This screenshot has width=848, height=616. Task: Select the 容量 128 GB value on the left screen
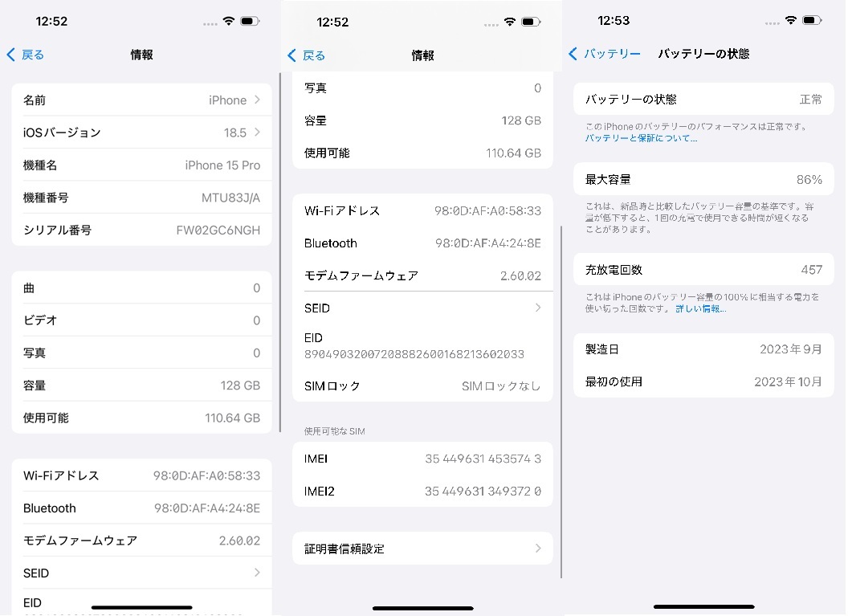click(x=240, y=385)
